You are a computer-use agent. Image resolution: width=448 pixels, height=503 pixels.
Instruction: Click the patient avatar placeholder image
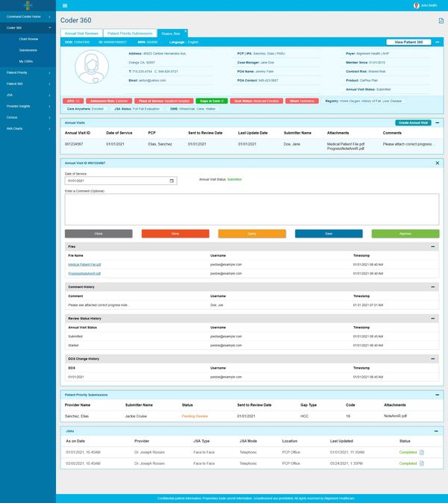tap(92, 66)
